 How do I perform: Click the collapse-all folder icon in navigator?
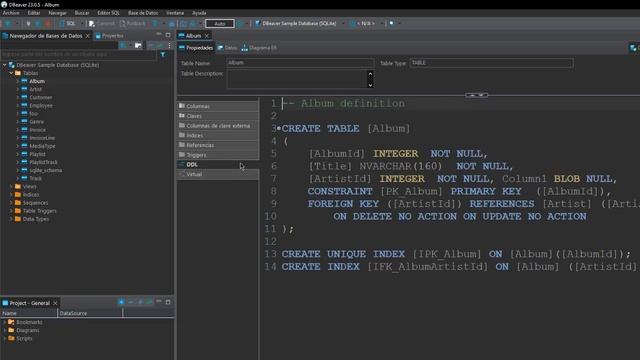pyautogui.click(x=138, y=45)
